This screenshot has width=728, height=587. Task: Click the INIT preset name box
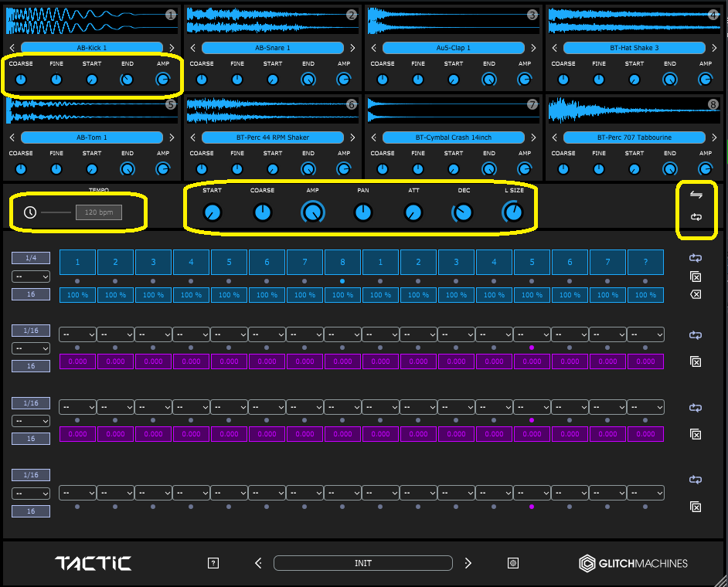point(363,563)
